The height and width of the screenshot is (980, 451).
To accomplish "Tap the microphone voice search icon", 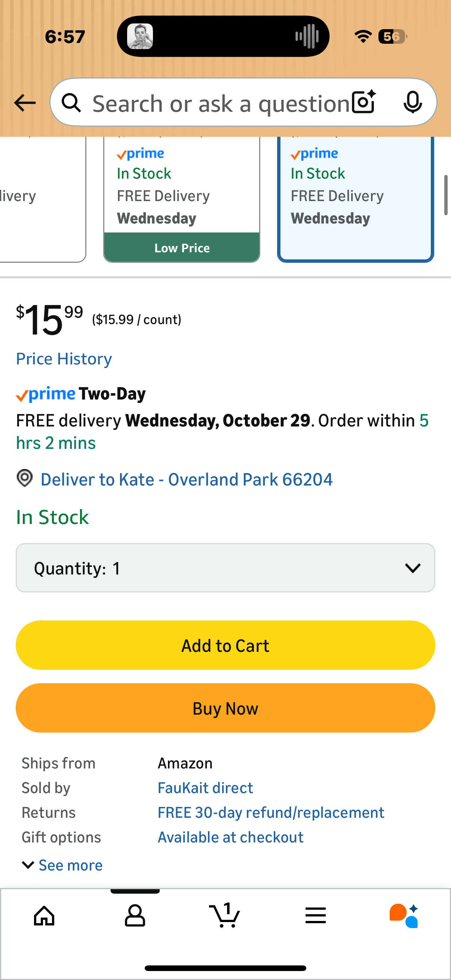I will pos(412,102).
